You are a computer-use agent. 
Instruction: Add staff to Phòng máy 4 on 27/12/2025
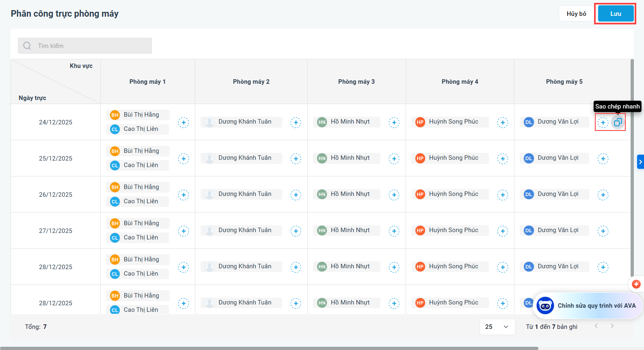[x=503, y=231]
